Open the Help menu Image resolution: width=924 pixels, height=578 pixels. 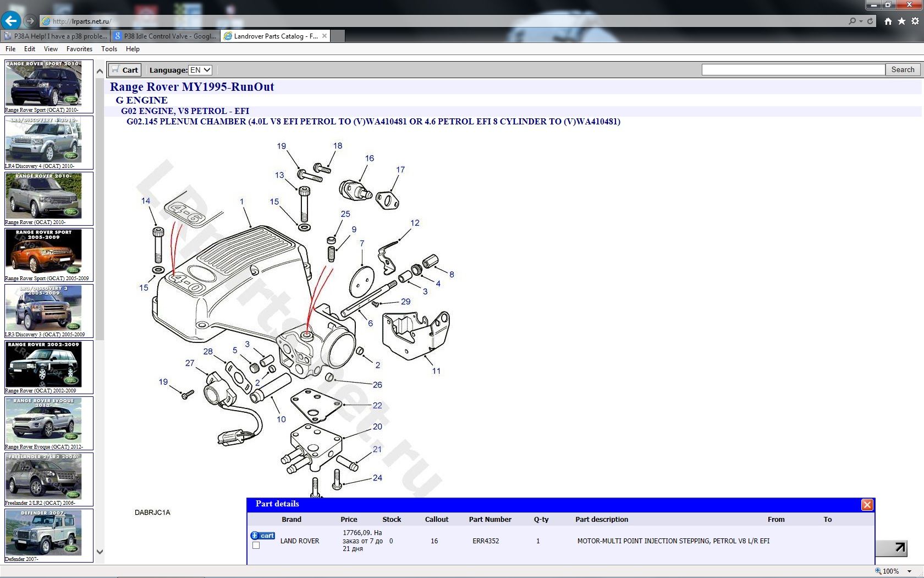133,49
